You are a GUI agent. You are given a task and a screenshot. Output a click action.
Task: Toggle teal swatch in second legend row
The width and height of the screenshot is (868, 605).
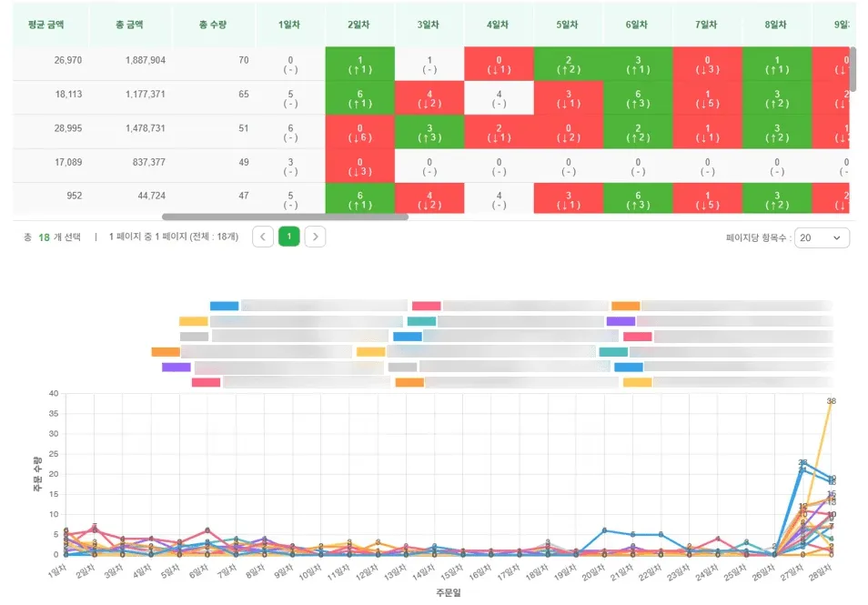click(422, 321)
